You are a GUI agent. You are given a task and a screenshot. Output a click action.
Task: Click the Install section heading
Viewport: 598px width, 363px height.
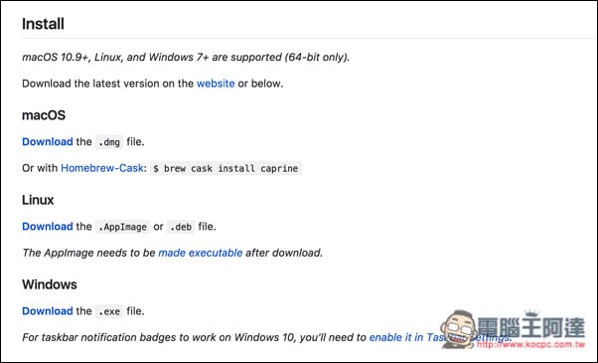point(43,24)
